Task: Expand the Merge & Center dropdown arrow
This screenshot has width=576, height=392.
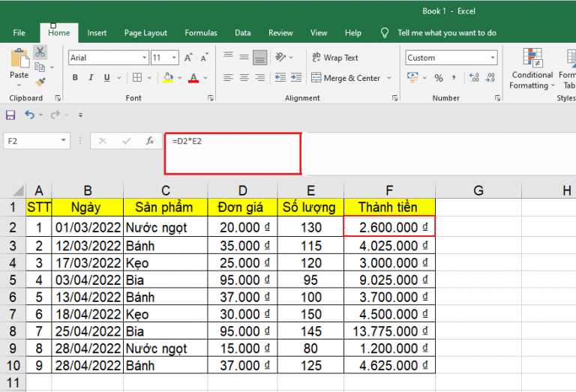Action: (x=389, y=78)
